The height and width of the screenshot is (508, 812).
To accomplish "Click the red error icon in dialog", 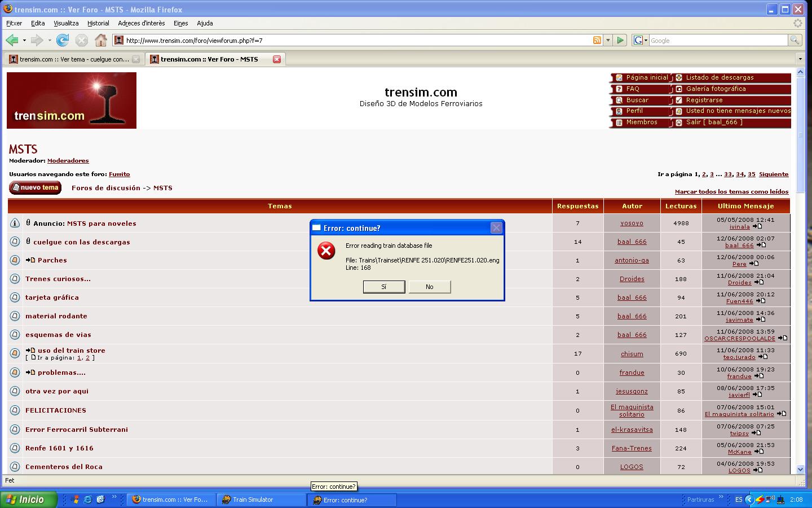I will point(326,251).
